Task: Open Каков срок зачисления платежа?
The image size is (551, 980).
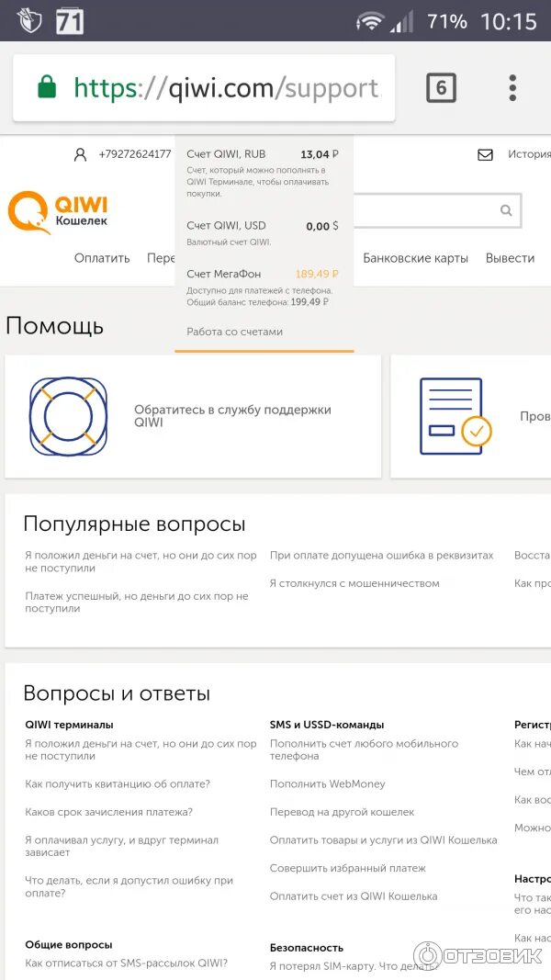Action: pyautogui.click(x=108, y=812)
